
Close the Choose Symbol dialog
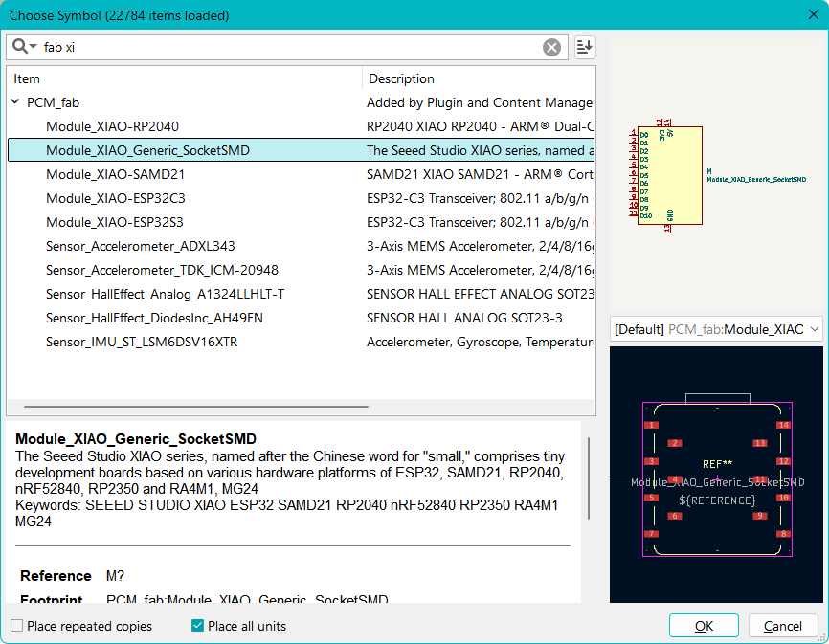coord(814,14)
